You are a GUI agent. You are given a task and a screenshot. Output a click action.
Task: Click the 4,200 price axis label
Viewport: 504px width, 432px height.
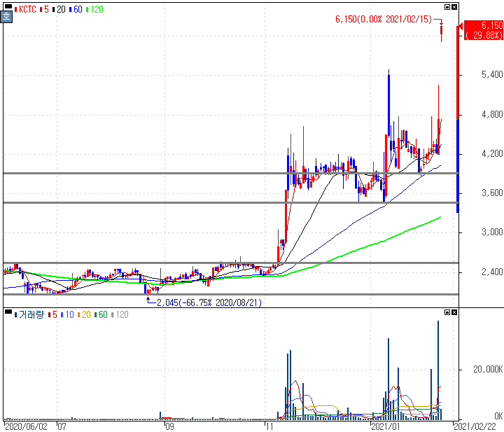pos(492,153)
